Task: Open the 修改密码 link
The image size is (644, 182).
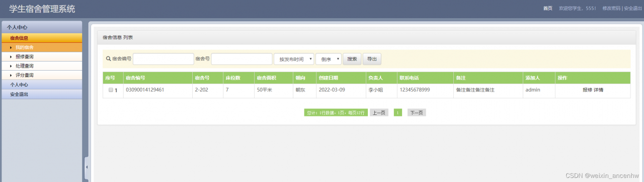Action: (x=611, y=8)
